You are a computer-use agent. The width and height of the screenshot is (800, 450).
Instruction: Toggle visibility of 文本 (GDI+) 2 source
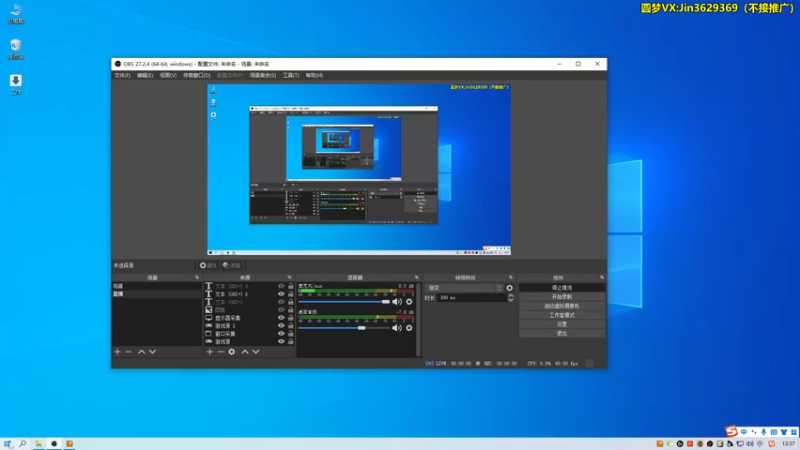tap(281, 294)
